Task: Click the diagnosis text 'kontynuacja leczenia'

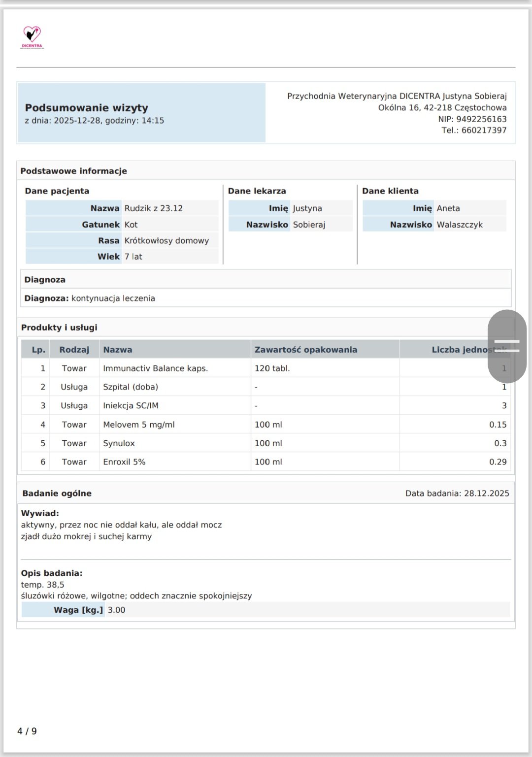Action: point(113,298)
